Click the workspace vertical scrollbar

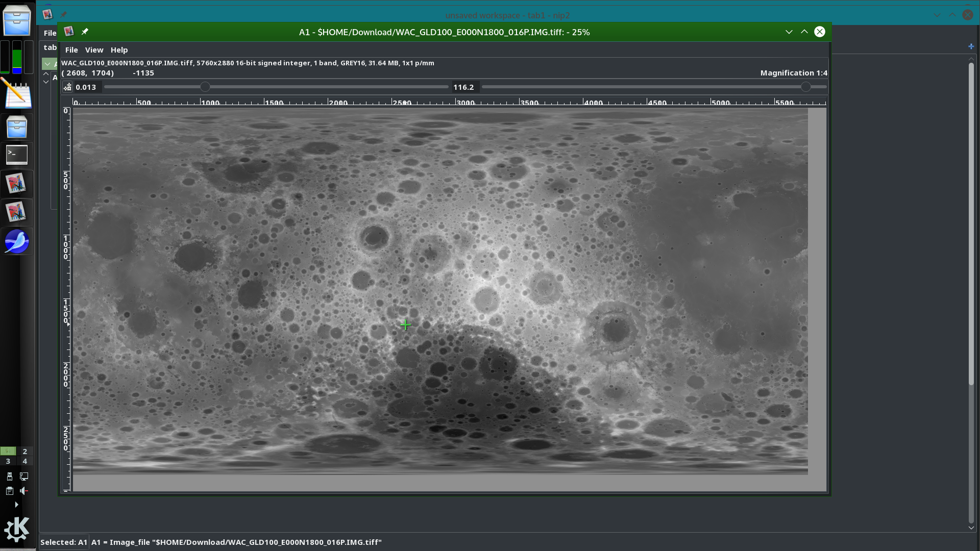click(971, 224)
